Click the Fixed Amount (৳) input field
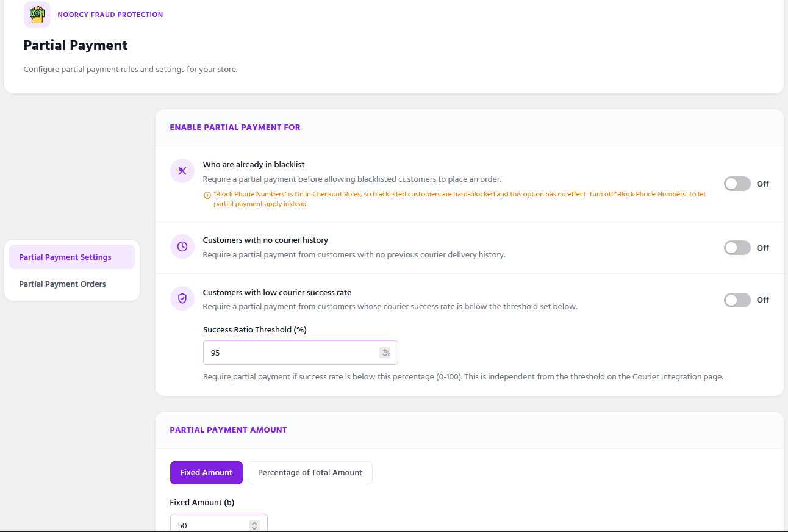The height and width of the screenshot is (532, 788). pyautogui.click(x=219, y=524)
